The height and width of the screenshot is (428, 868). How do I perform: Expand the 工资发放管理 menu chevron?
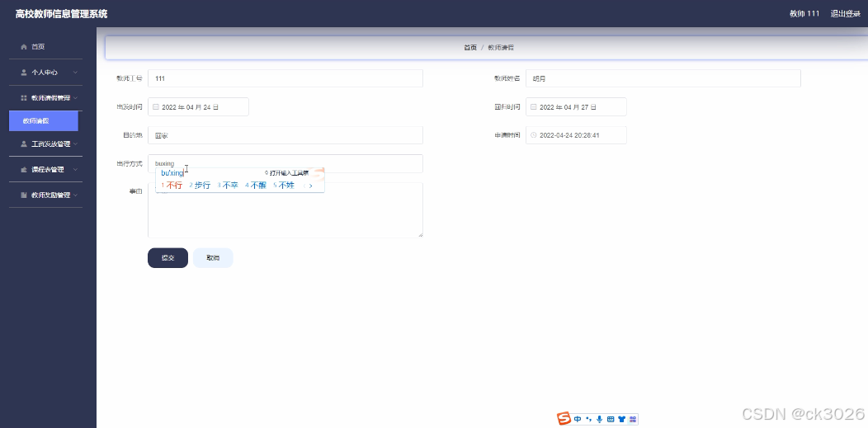point(75,143)
